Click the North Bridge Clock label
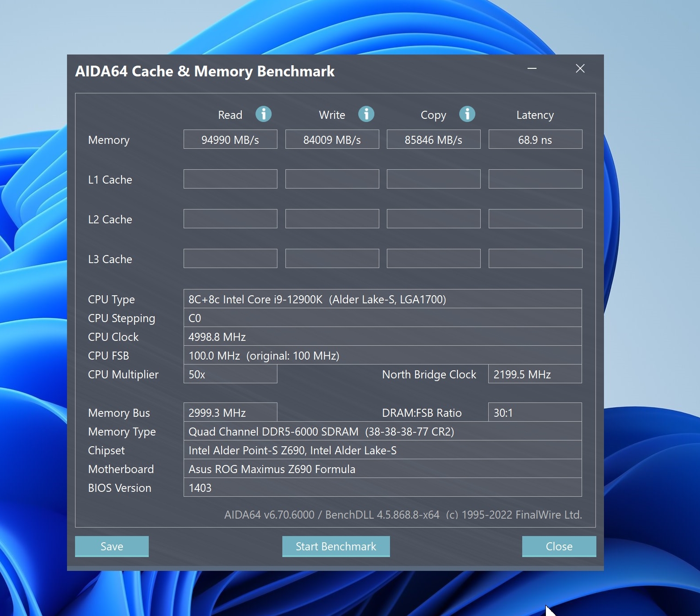700x616 pixels. (x=429, y=374)
